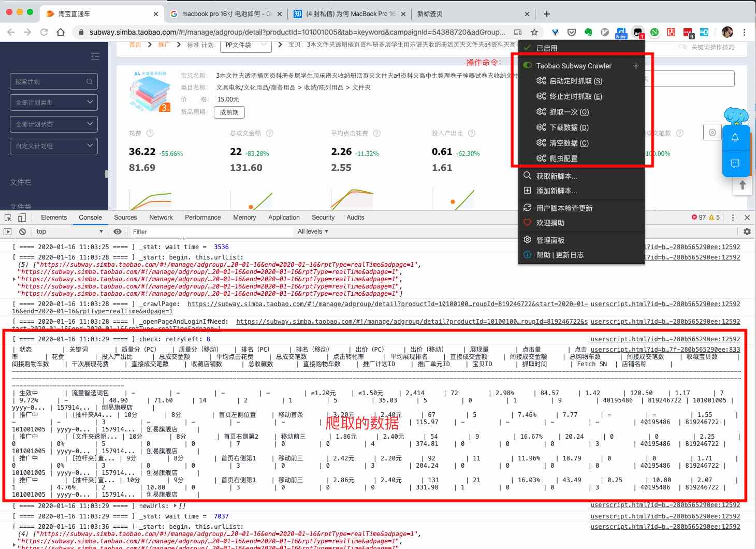Toggle the Taobao Subway Crawler script switch

[528, 65]
